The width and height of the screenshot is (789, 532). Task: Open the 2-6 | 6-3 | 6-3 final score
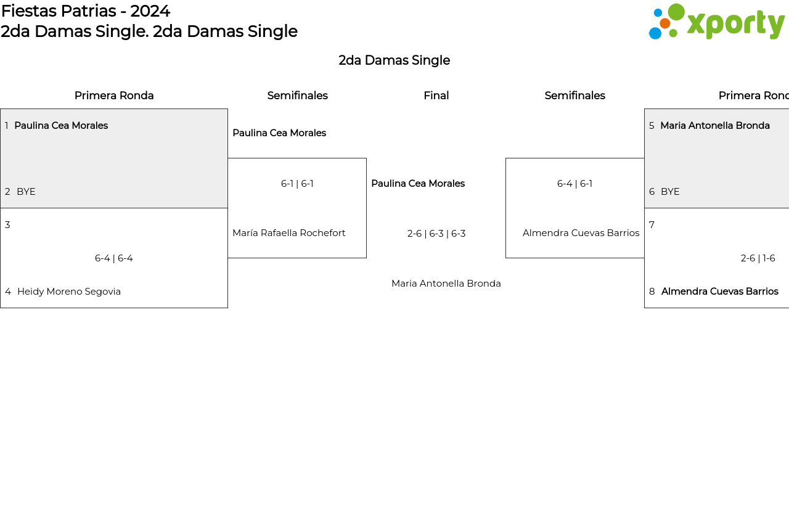436,234
